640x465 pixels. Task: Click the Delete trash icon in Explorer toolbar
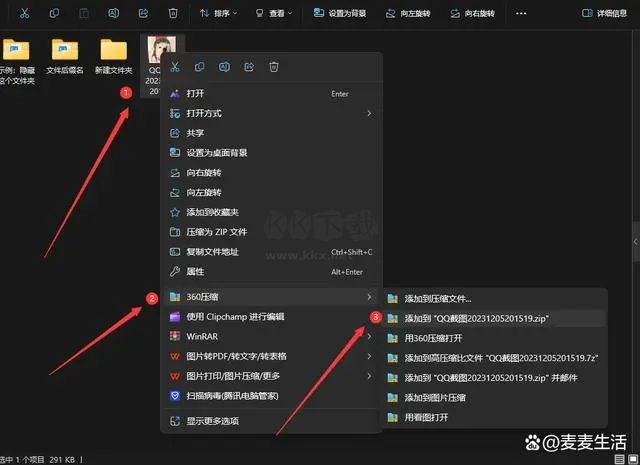pos(173,13)
